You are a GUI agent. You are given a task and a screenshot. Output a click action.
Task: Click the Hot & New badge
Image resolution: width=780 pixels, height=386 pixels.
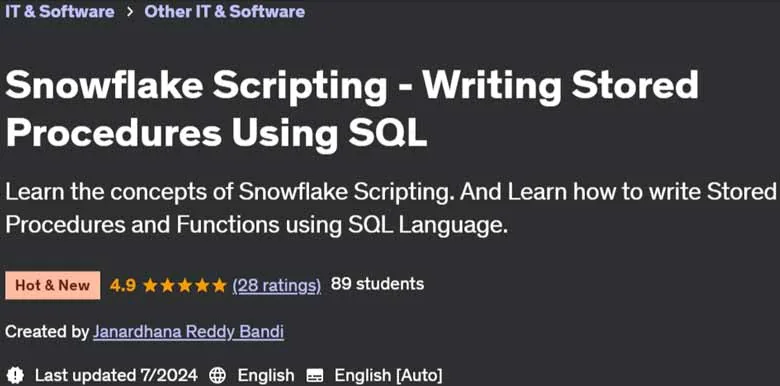point(53,286)
